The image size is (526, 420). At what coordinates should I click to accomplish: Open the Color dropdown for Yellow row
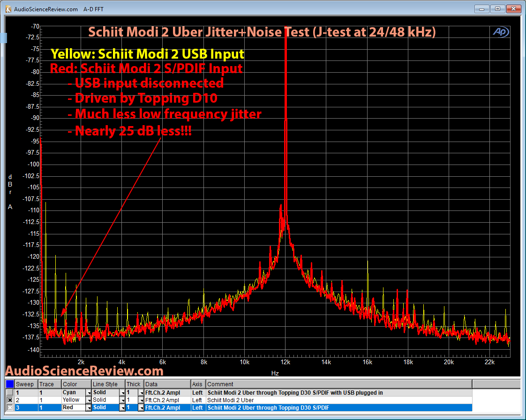point(89,400)
